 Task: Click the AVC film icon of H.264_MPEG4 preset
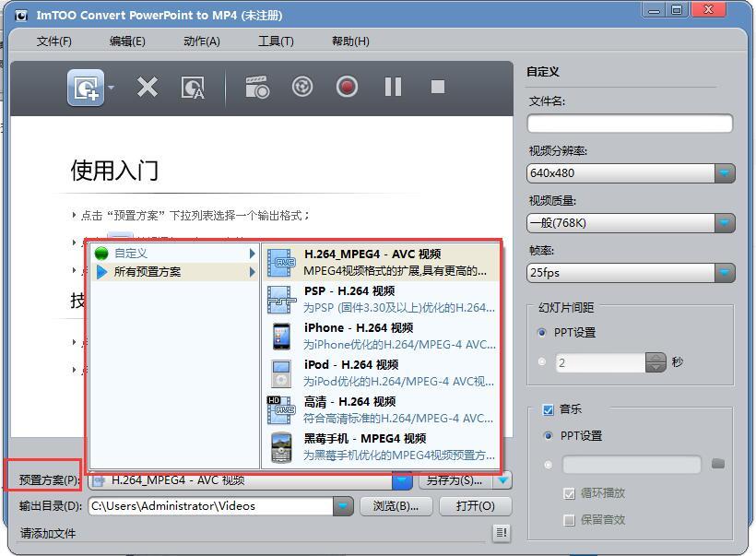point(281,263)
